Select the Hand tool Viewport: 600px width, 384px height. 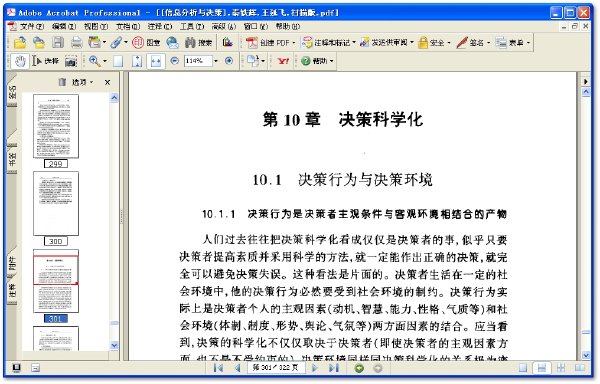coord(20,61)
